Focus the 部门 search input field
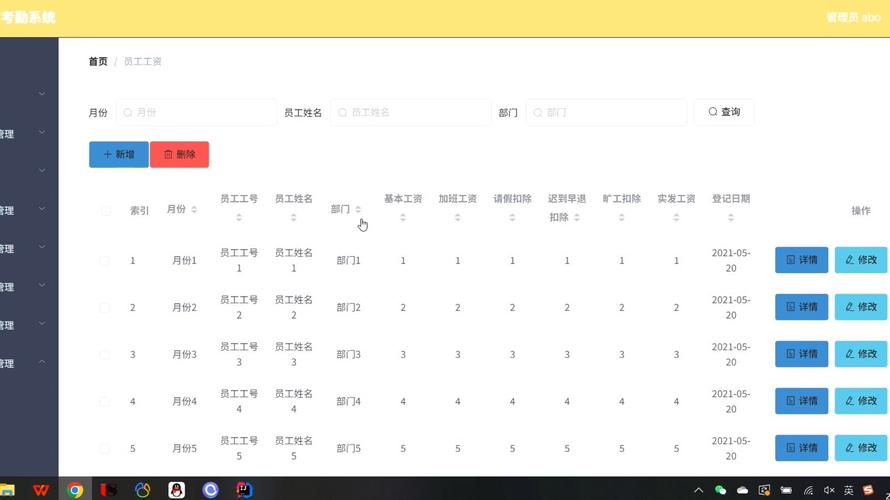Screen dimensions: 890x500 pyautogui.click(x=606, y=112)
